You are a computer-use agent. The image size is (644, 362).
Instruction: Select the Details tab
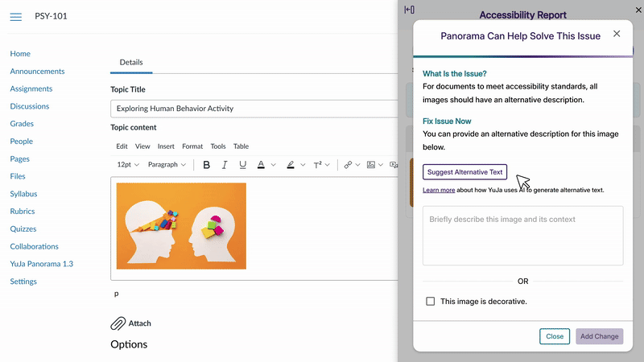pos(131,63)
